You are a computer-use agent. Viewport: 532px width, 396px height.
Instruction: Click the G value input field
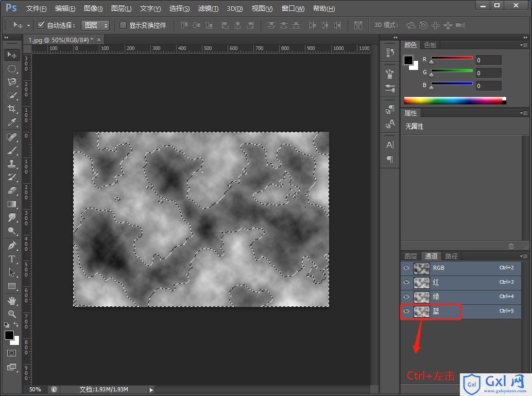point(488,73)
